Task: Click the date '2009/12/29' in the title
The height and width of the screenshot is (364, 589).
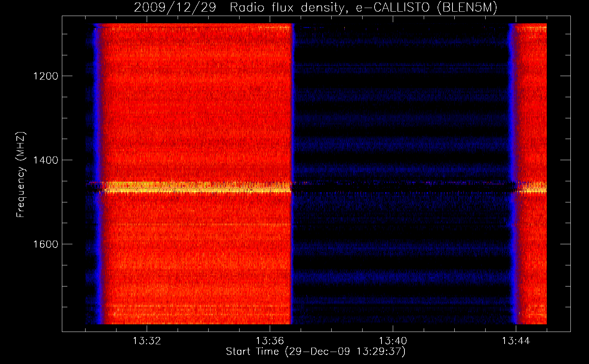Action: click(175, 8)
